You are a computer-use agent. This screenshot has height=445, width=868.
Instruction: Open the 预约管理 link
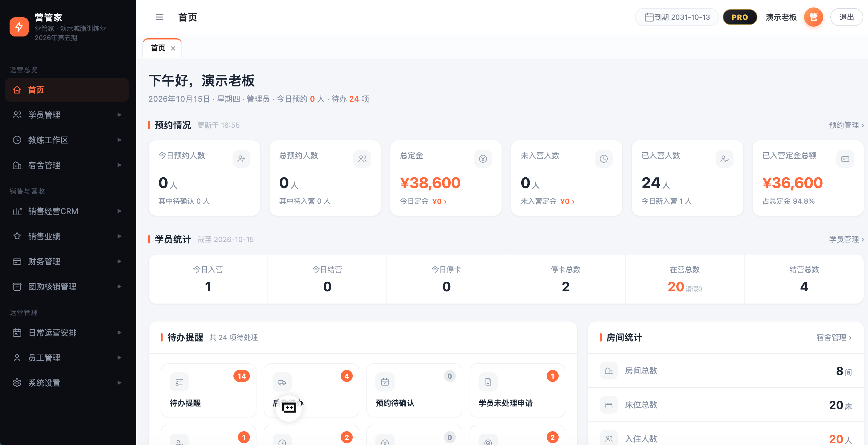point(846,125)
